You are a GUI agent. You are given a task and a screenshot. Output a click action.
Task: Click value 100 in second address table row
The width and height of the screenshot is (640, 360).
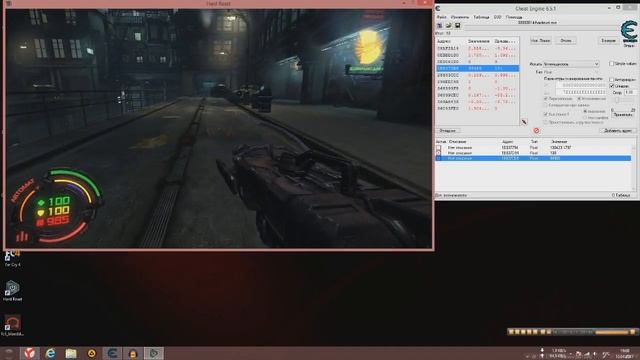tap(553, 153)
